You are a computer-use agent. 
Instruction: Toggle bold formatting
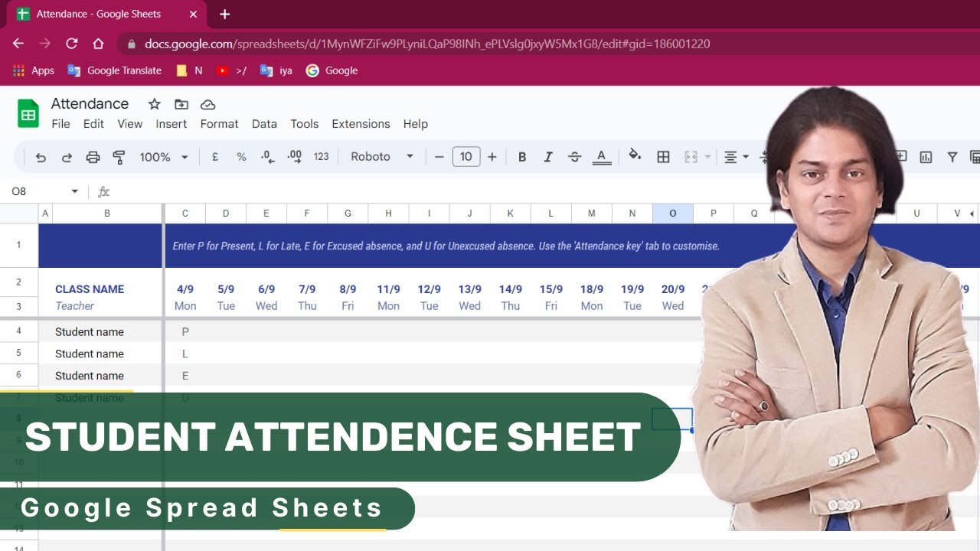(x=522, y=157)
